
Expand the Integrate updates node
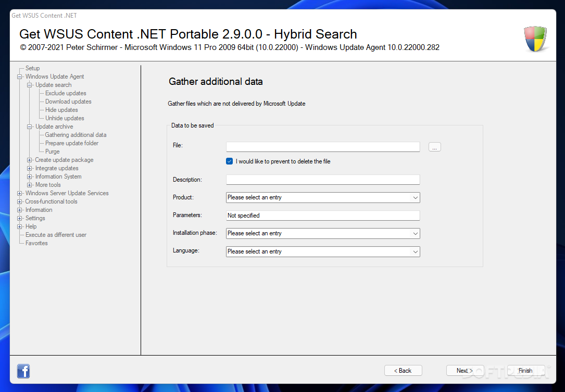30,168
